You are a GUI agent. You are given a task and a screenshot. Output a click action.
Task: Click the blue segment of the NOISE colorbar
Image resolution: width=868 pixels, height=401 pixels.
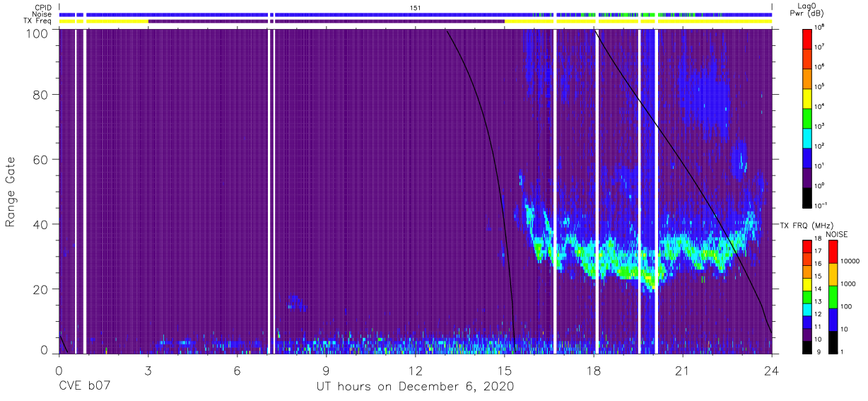(x=833, y=318)
